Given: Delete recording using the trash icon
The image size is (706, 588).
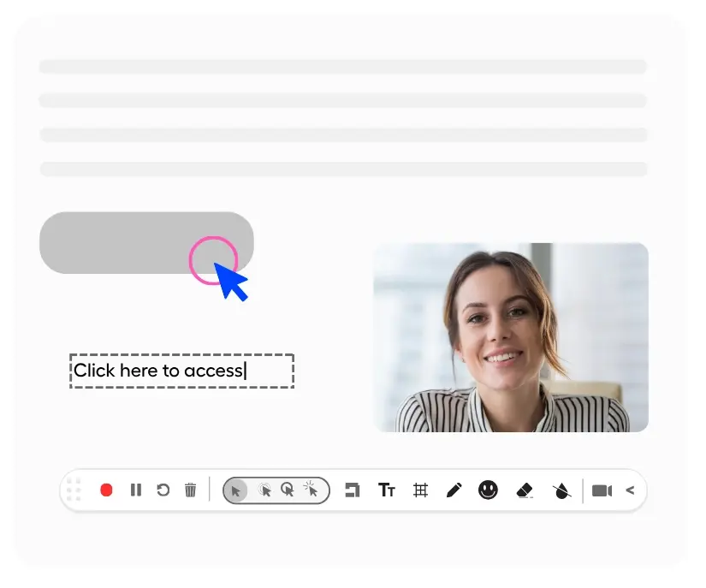Looking at the screenshot, I should 191,490.
